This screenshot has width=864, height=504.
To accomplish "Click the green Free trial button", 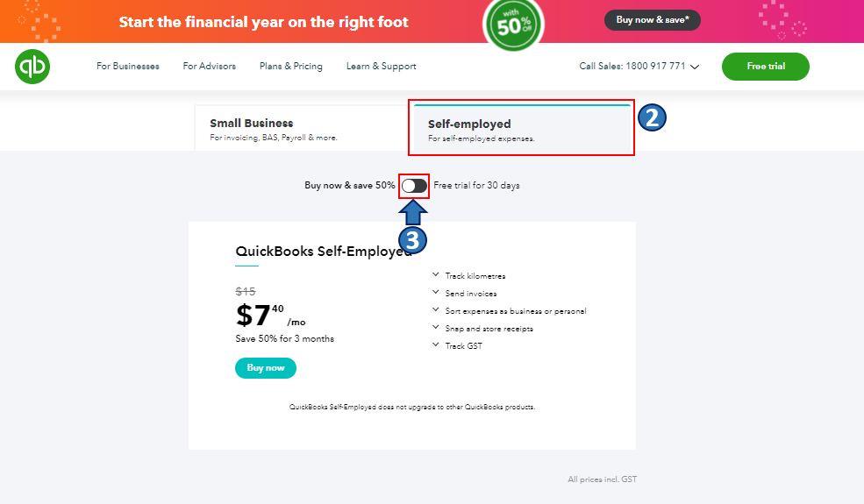I will (765, 67).
